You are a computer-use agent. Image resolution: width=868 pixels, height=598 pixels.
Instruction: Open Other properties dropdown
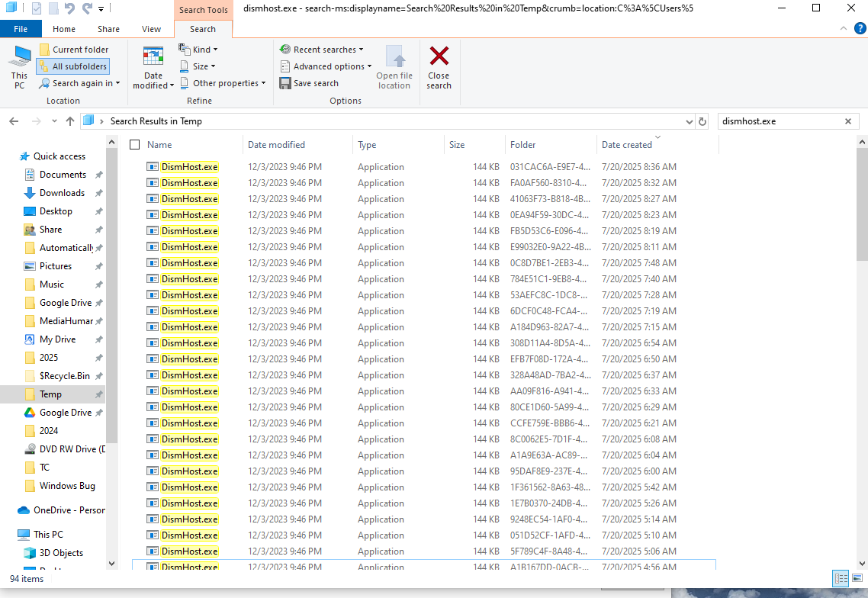(x=223, y=83)
